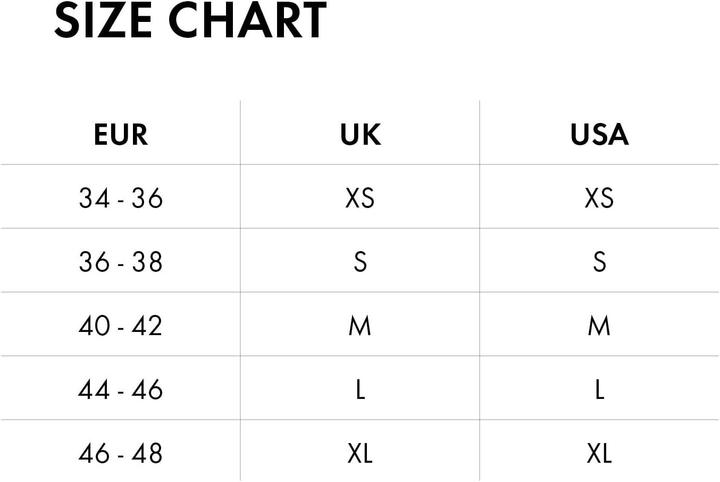Image resolution: width=720 pixels, height=482 pixels.
Task: Pick the EUR 44 - 46 cell
Action: coord(120,389)
